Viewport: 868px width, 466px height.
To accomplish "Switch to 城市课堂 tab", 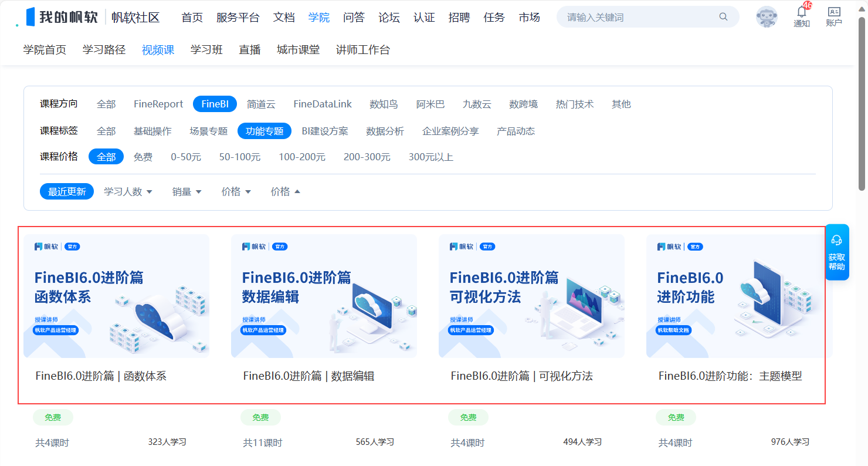I will 298,50.
